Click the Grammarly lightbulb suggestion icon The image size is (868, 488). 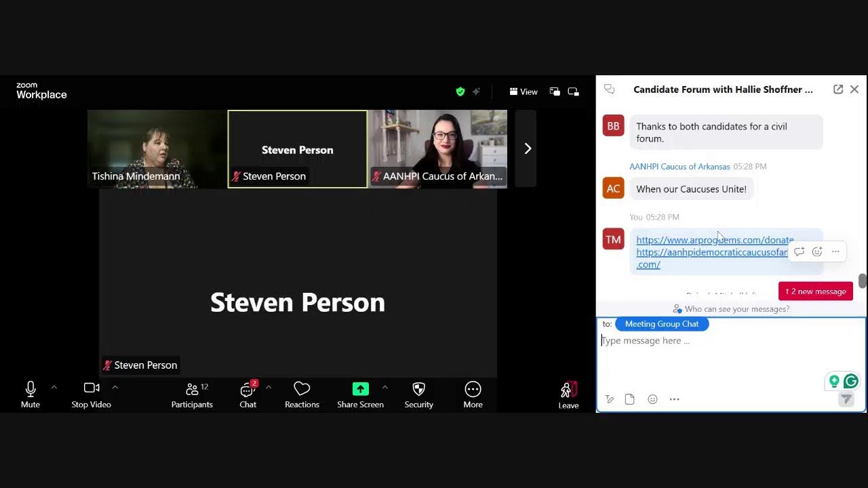pyautogui.click(x=834, y=382)
